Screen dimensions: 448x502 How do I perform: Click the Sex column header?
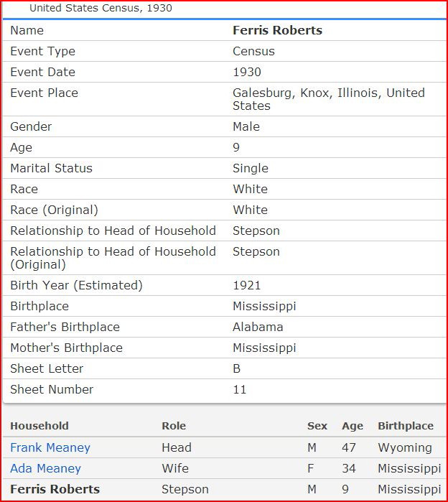coord(317,426)
